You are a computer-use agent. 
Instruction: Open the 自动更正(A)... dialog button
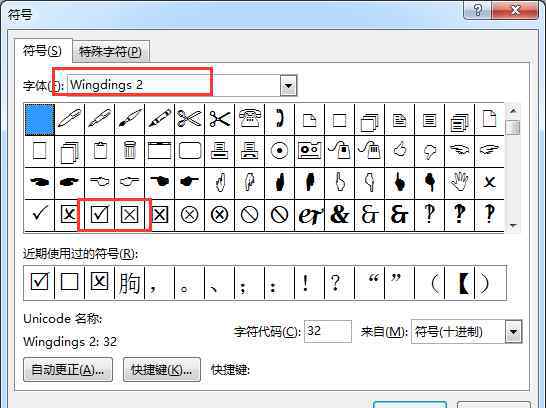click(x=68, y=370)
